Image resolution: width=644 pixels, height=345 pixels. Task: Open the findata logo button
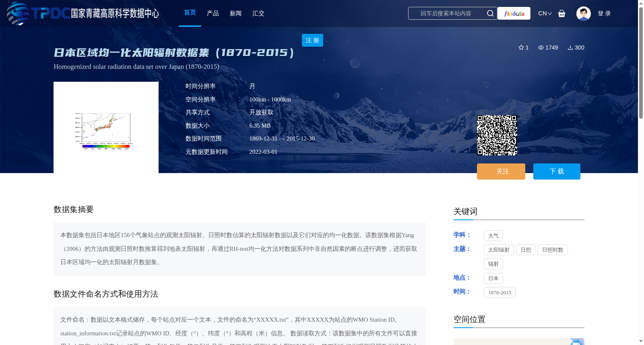(514, 13)
